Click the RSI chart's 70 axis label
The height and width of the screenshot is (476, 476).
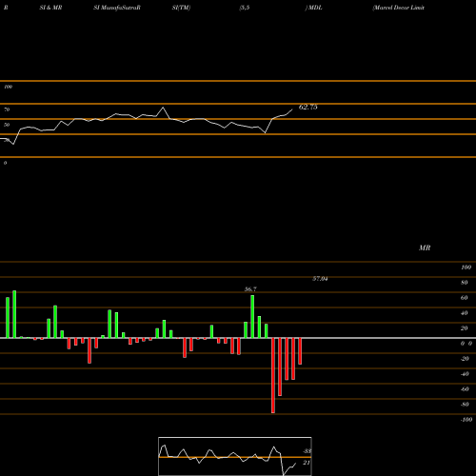[7, 109]
